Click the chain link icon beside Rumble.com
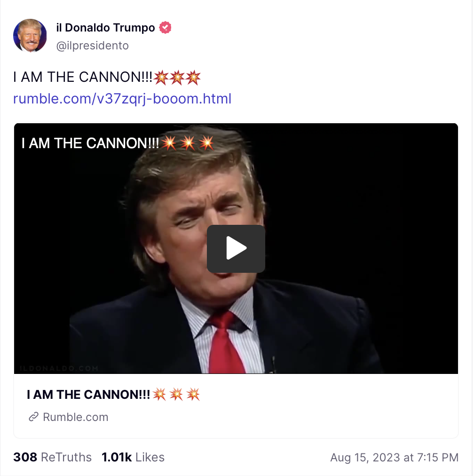Screen dimensions: 474x476 click(34, 417)
